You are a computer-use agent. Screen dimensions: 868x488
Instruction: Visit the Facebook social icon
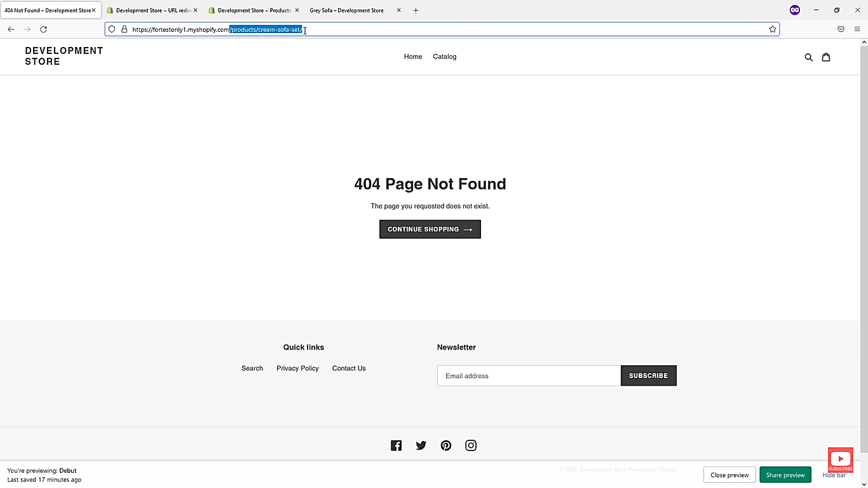[397, 445]
